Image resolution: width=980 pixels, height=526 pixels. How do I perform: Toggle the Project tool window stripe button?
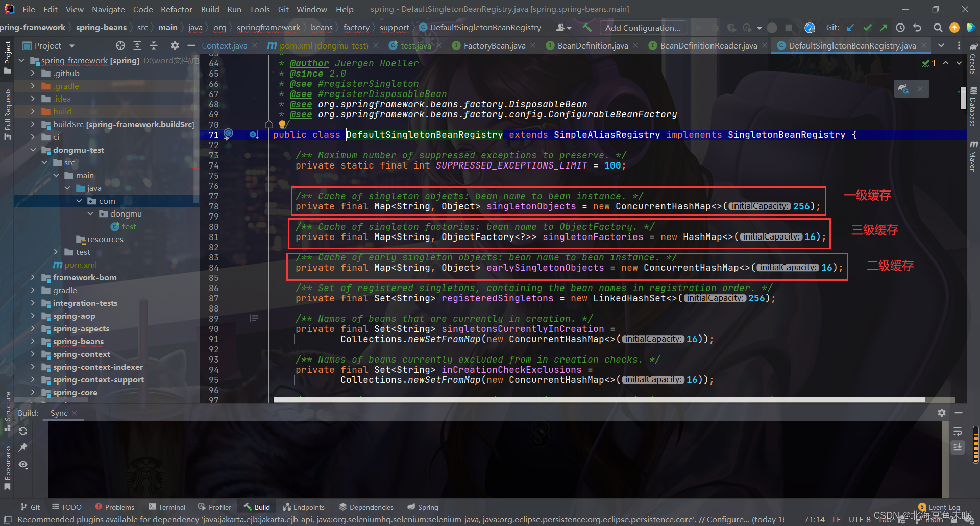(x=7, y=57)
